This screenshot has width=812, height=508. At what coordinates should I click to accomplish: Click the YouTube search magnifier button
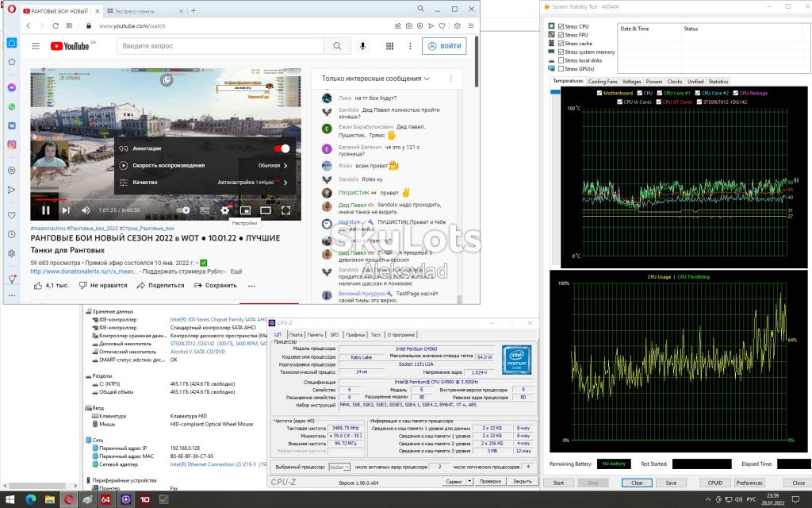tap(337, 46)
